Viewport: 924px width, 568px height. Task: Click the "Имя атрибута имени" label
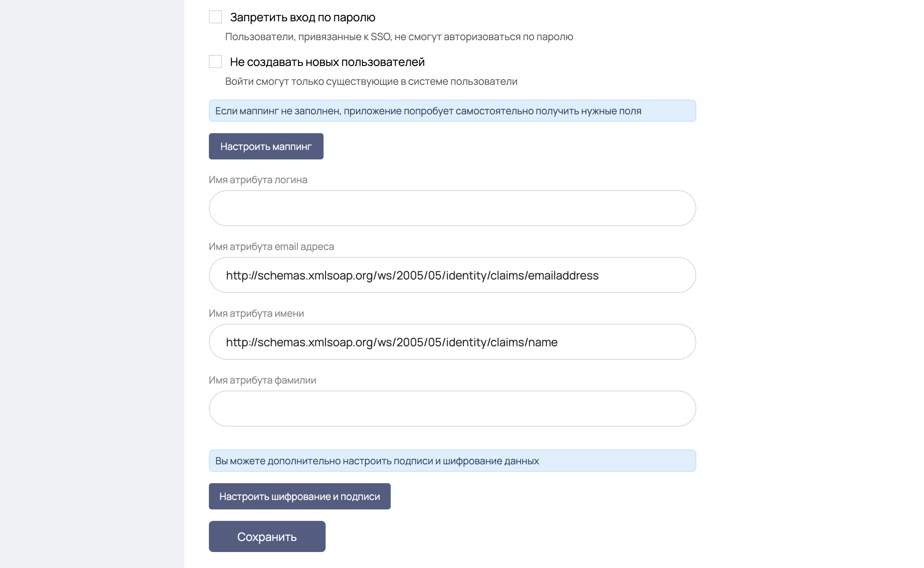pos(256,314)
